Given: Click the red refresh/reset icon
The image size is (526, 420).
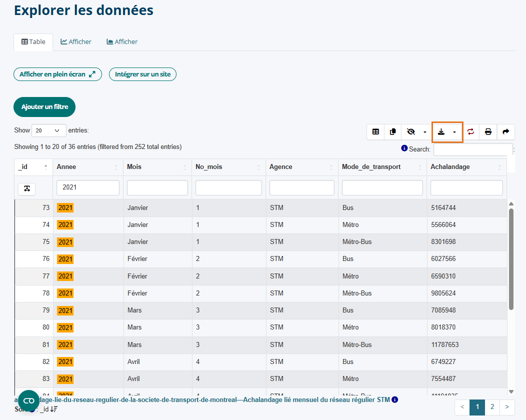Looking at the screenshot, I should (470, 132).
